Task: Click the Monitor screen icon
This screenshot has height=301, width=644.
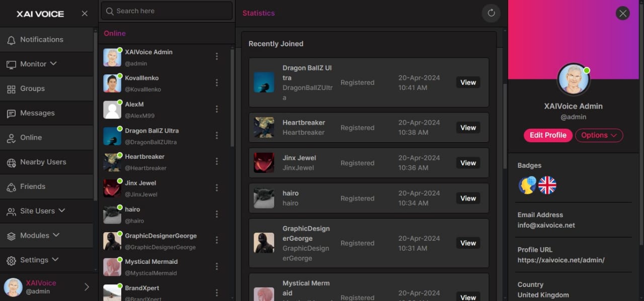Action: (x=11, y=64)
